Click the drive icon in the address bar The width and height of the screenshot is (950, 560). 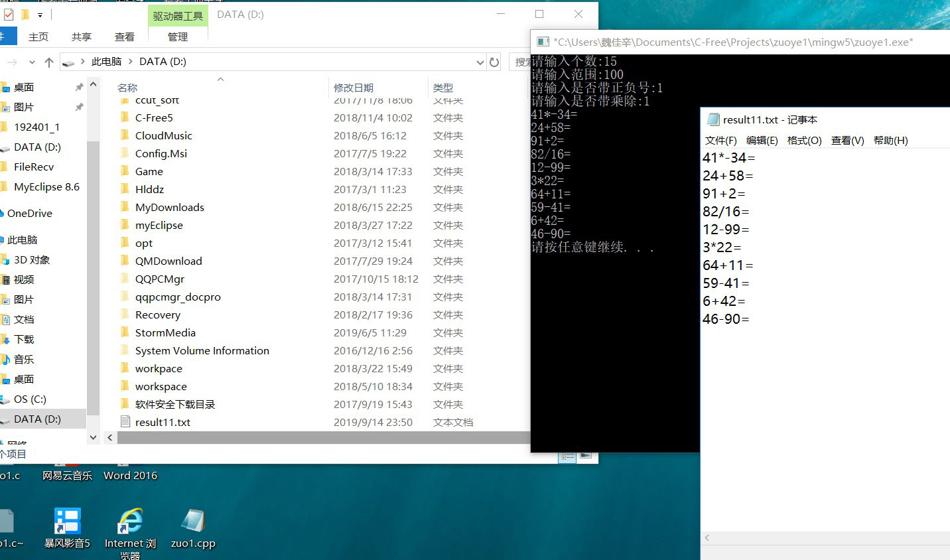[x=68, y=62]
